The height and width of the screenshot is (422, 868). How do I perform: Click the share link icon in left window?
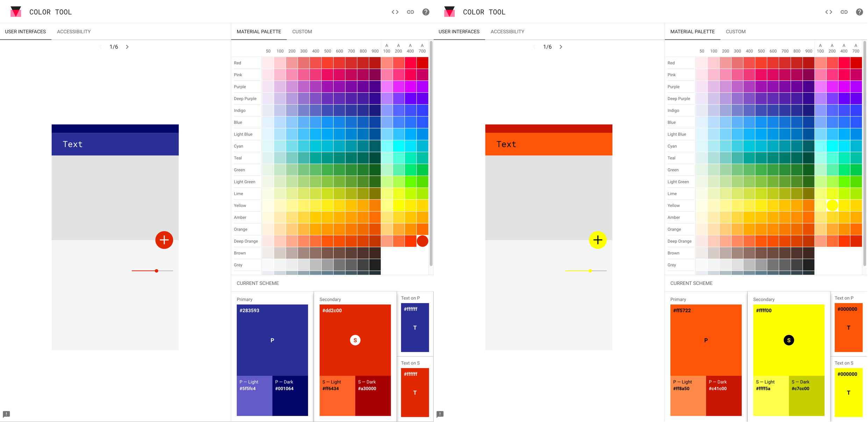411,12
